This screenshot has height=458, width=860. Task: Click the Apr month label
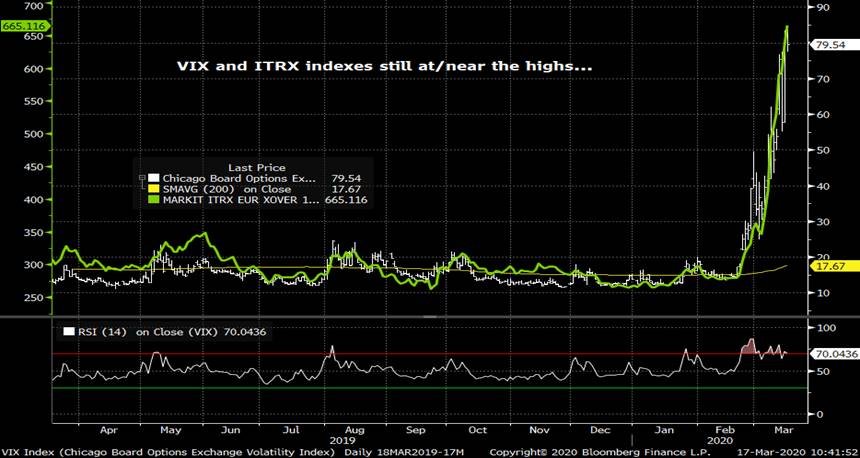coord(111,431)
